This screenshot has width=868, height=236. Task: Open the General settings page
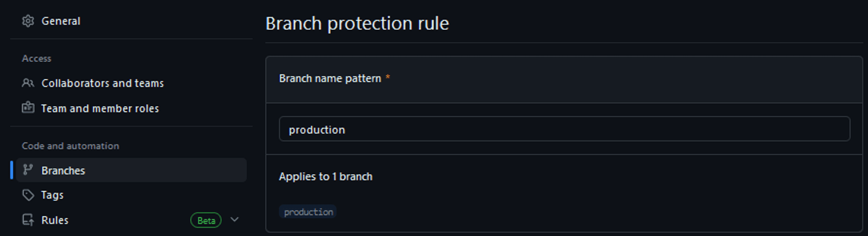pos(60,21)
